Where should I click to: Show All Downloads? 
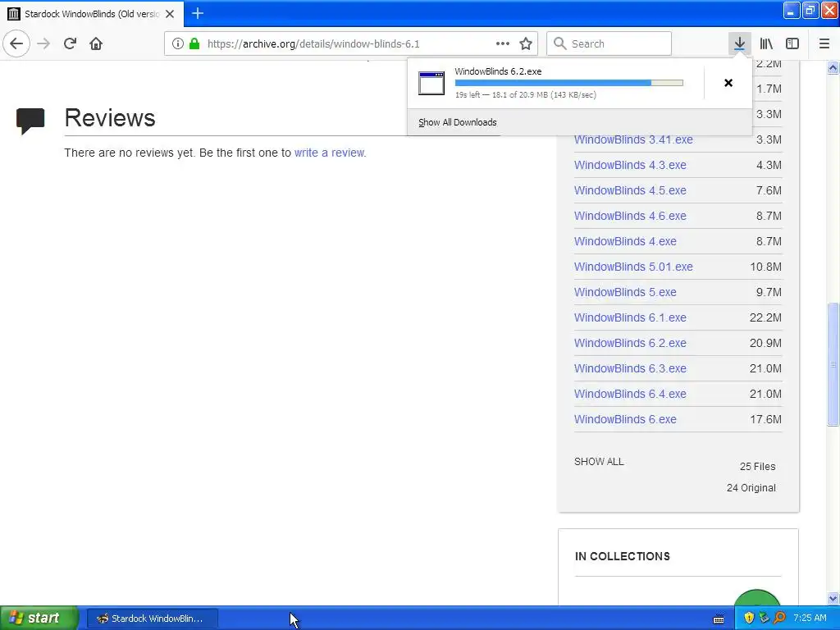[x=458, y=122]
